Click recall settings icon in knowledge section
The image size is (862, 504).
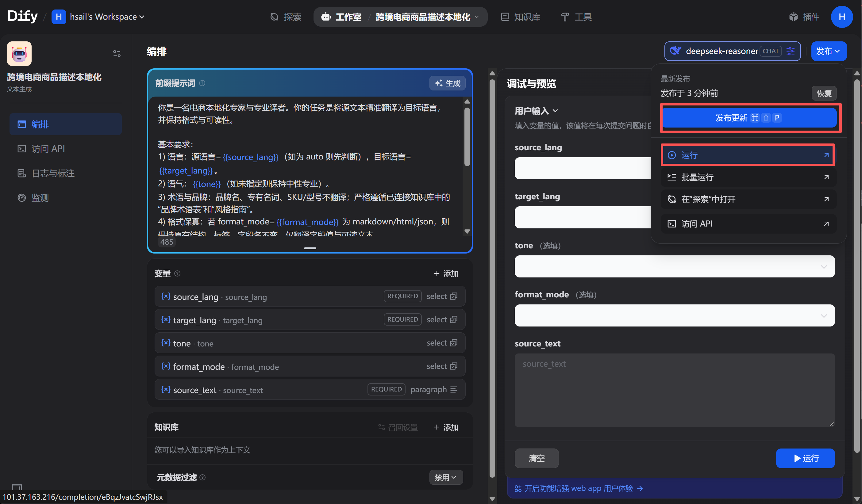(x=381, y=427)
